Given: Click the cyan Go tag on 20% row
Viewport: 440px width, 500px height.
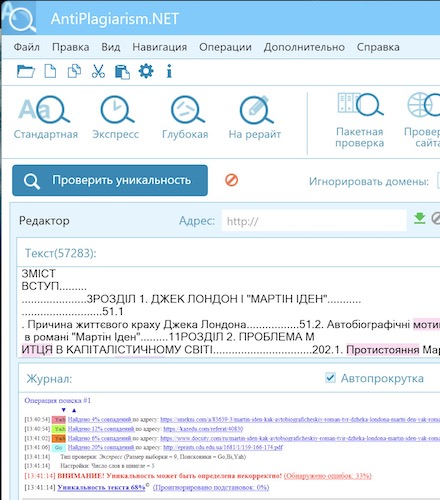Looking at the screenshot, I should [59, 447].
